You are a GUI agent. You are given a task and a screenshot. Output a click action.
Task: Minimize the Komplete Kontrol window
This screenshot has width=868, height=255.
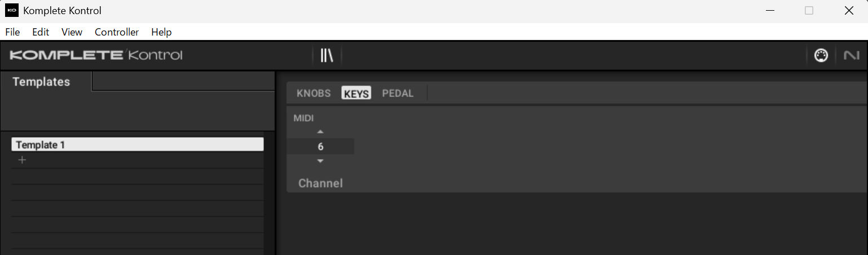769,11
